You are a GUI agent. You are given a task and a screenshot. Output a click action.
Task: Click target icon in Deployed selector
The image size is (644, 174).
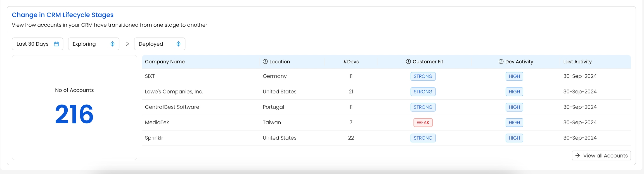click(178, 44)
